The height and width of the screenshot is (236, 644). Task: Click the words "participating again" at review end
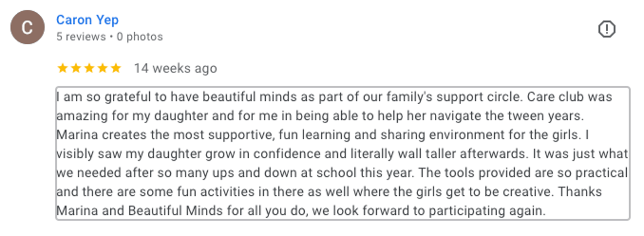(x=487, y=211)
